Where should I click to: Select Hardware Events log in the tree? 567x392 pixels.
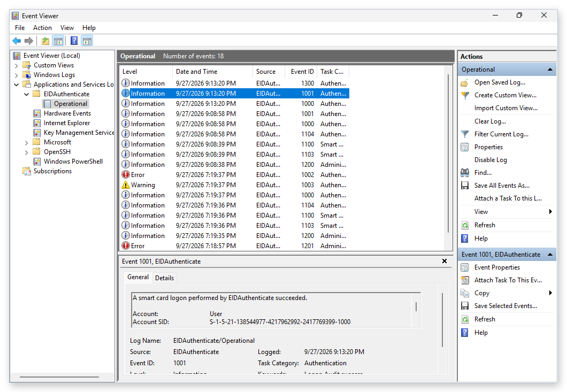pyautogui.click(x=67, y=113)
